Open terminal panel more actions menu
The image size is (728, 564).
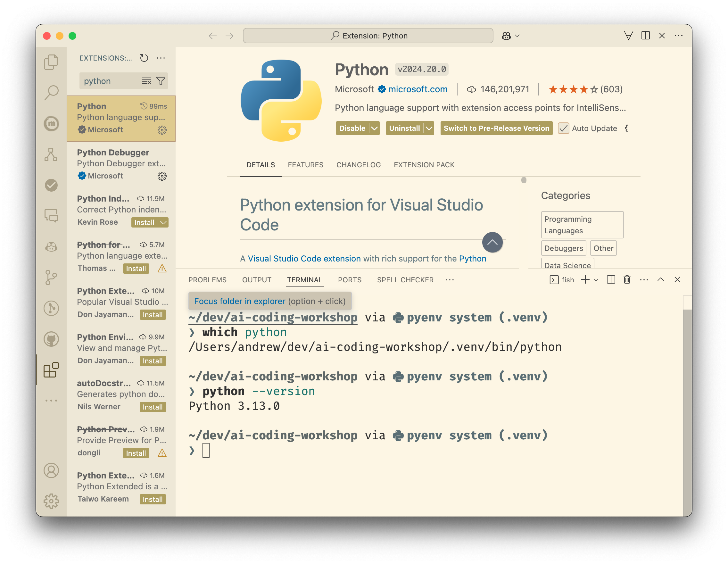tap(644, 280)
